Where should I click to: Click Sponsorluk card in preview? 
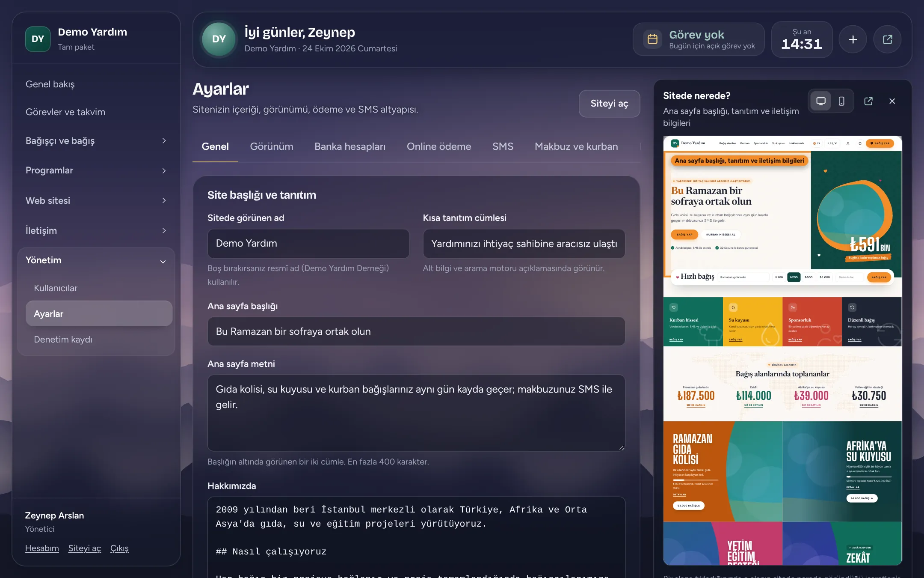click(812, 322)
